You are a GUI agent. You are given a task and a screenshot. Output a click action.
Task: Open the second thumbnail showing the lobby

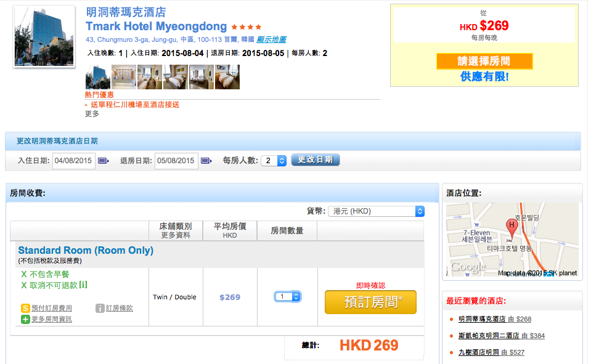[x=124, y=77]
